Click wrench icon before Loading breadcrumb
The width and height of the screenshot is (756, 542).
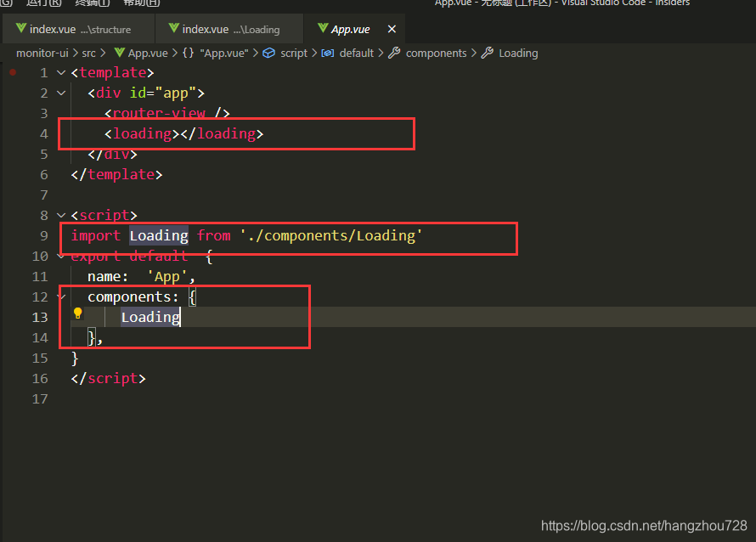click(x=488, y=53)
